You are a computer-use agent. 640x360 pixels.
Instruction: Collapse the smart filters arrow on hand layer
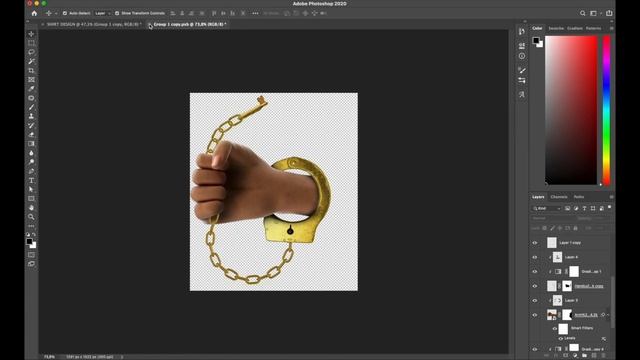608,315
